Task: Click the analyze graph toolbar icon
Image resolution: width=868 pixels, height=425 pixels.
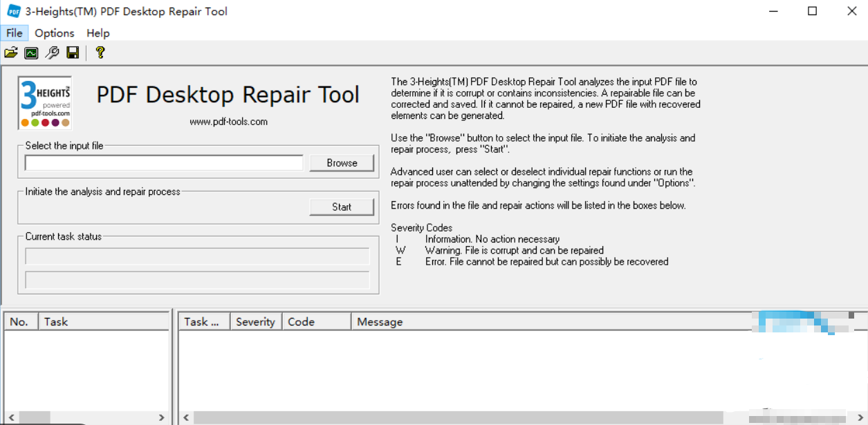Action: (31, 53)
